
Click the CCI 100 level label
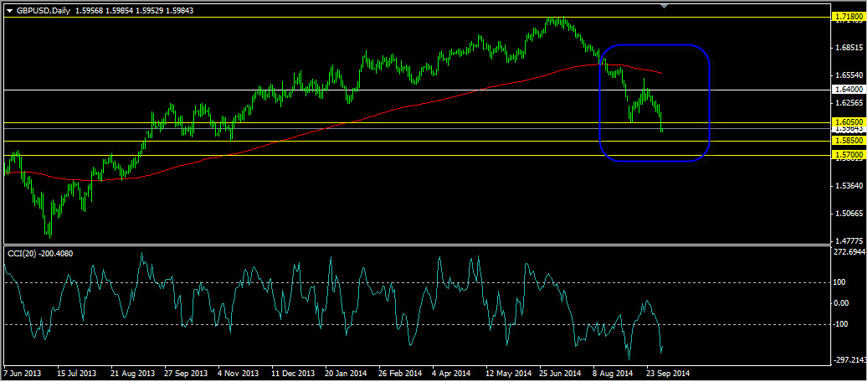click(841, 282)
